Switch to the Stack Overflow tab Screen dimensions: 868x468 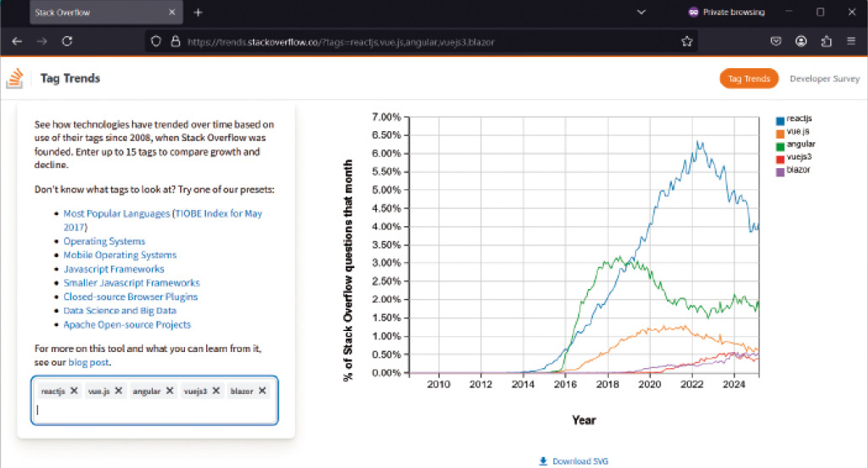(x=106, y=12)
